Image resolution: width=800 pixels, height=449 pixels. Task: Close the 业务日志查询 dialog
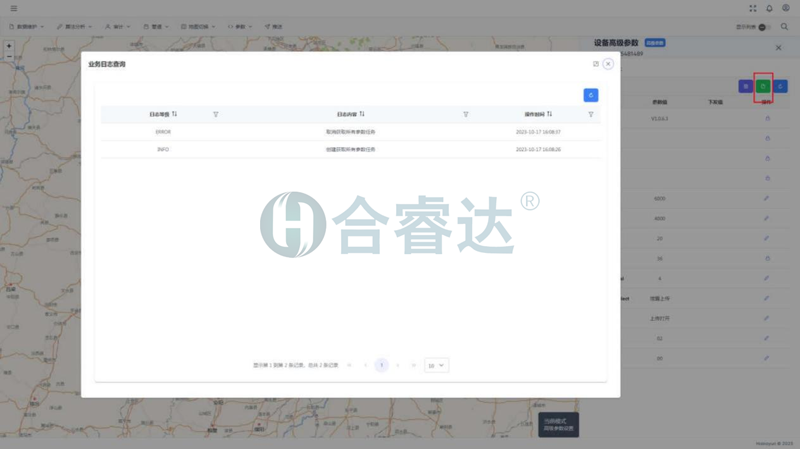pos(608,64)
